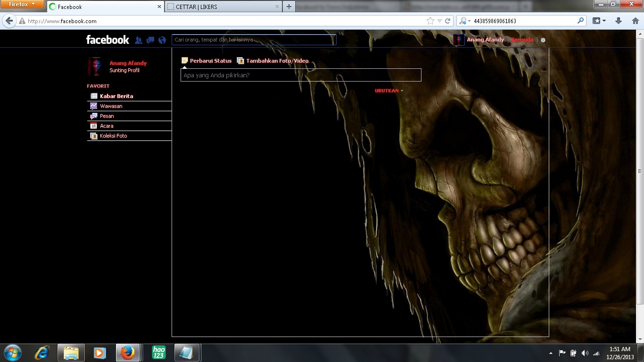Screen dimensions: 644x362
Task: Open Koleksi Foto in the sidebar
Action: point(129,136)
